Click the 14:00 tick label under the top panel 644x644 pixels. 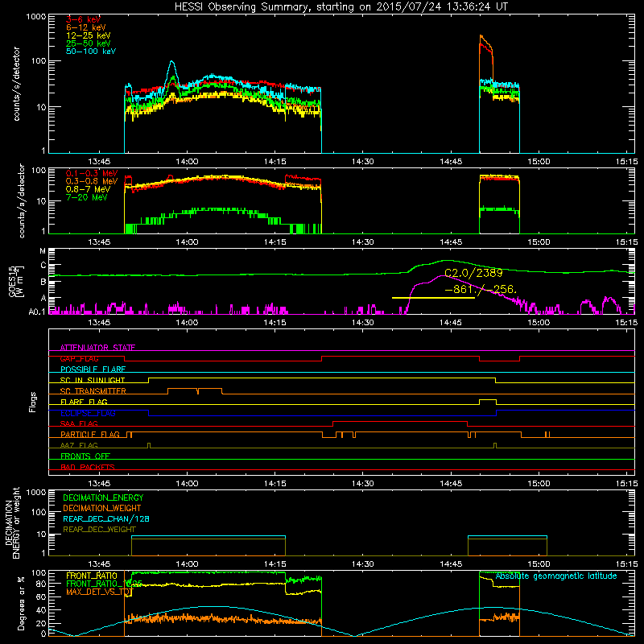click(x=187, y=162)
